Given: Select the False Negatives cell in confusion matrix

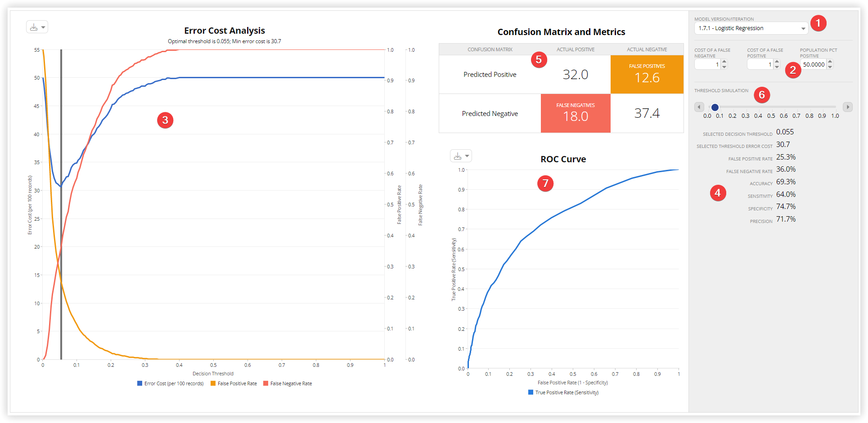Looking at the screenshot, I should click(576, 113).
